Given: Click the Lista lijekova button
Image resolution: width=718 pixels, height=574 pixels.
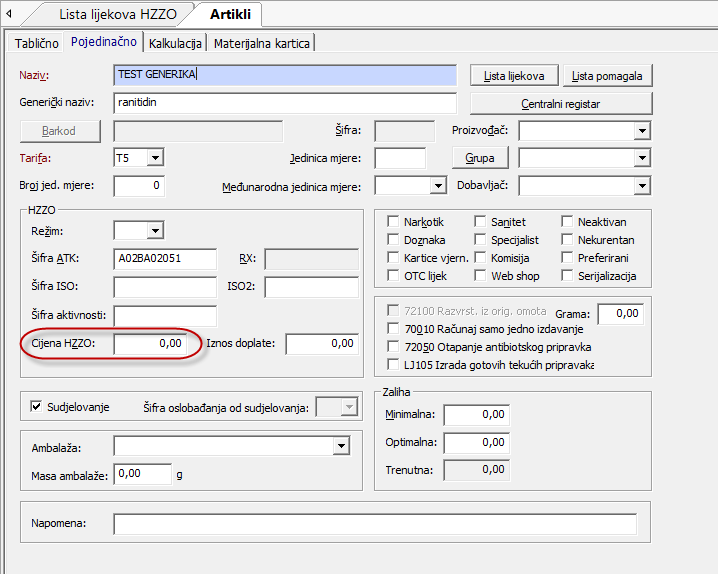Looking at the screenshot, I should [513, 76].
